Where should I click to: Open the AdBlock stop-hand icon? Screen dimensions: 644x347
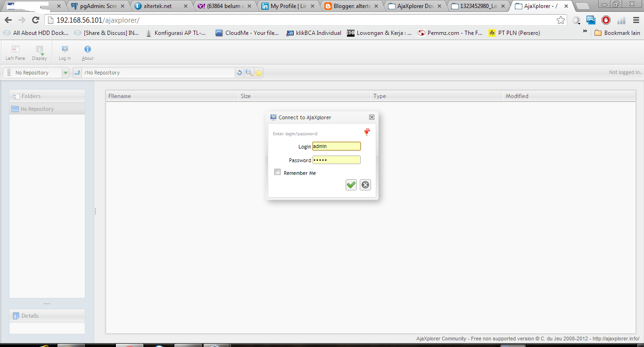click(x=606, y=20)
